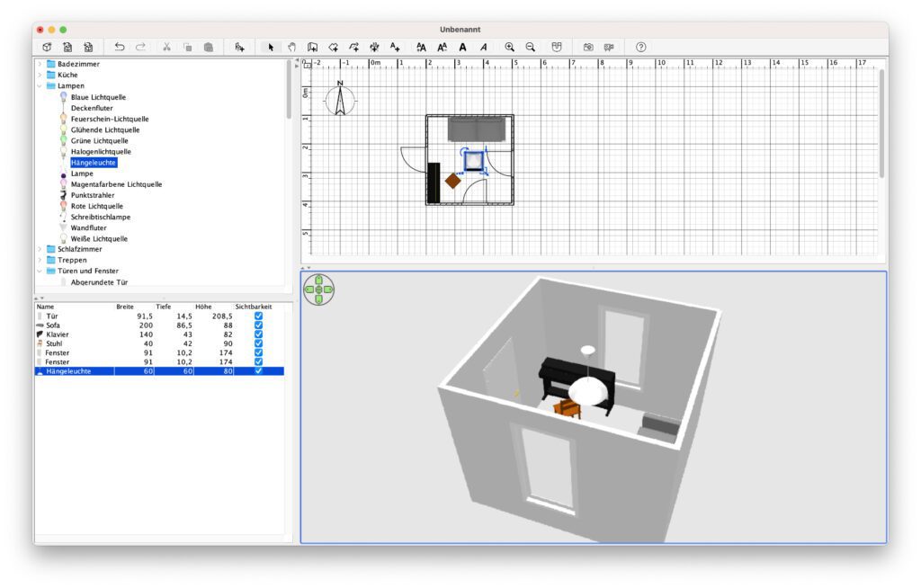Sort furniture list by Breite column header
The width and height of the screenshot is (921, 588).
(x=125, y=307)
